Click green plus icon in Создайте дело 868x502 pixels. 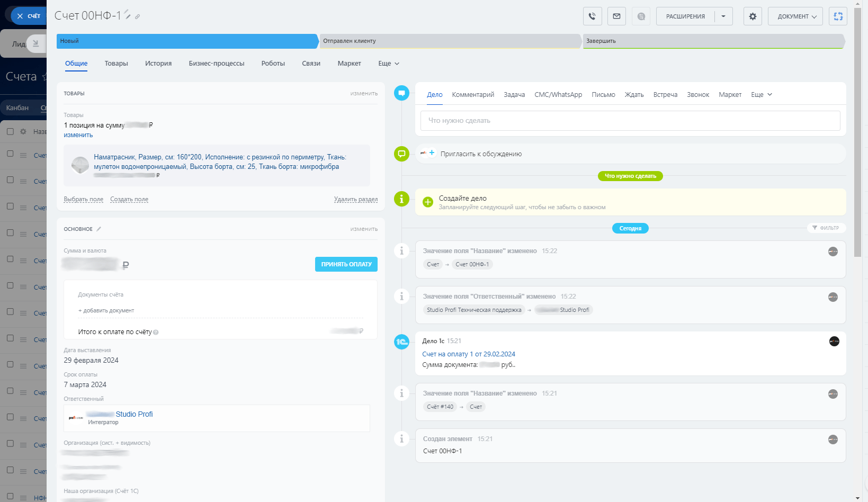(x=428, y=202)
